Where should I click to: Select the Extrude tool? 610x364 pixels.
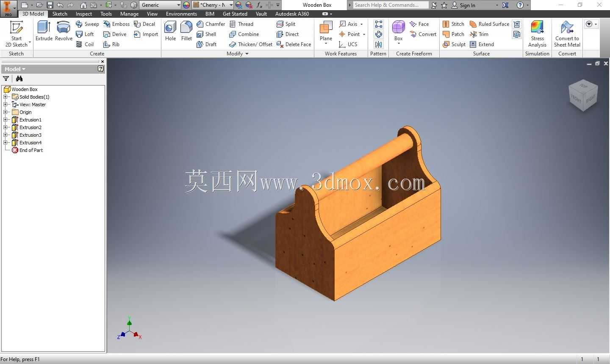point(44,31)
